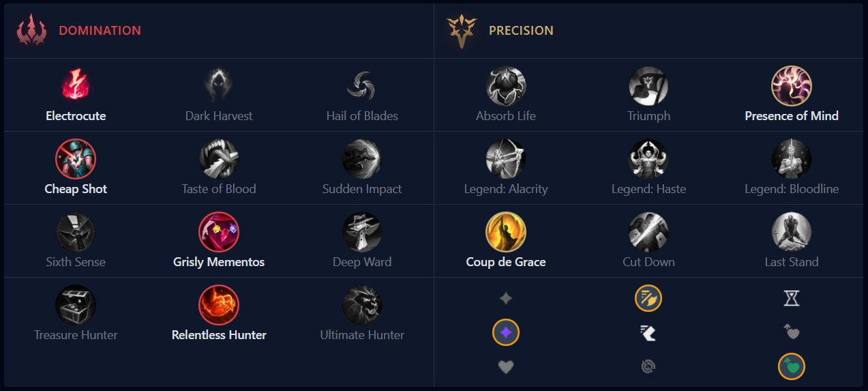
Task: Select the Legend: Alacrity rune icon
Action: pyautogui.click(x=506, y=158)
